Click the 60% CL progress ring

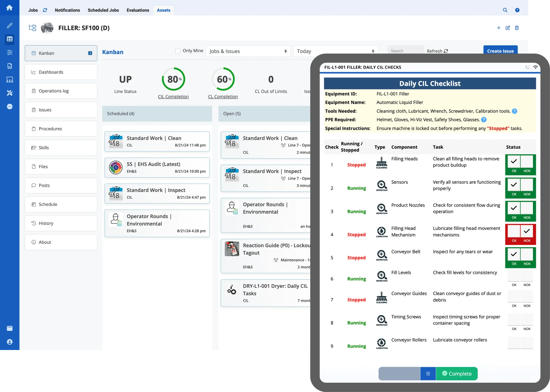pyautogui.click(x=223, y=79)
